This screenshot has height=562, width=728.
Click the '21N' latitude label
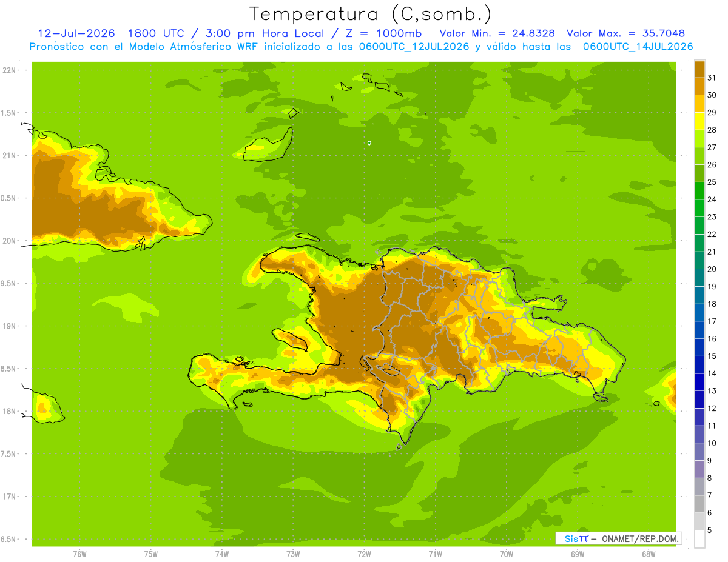click(10, 155)
